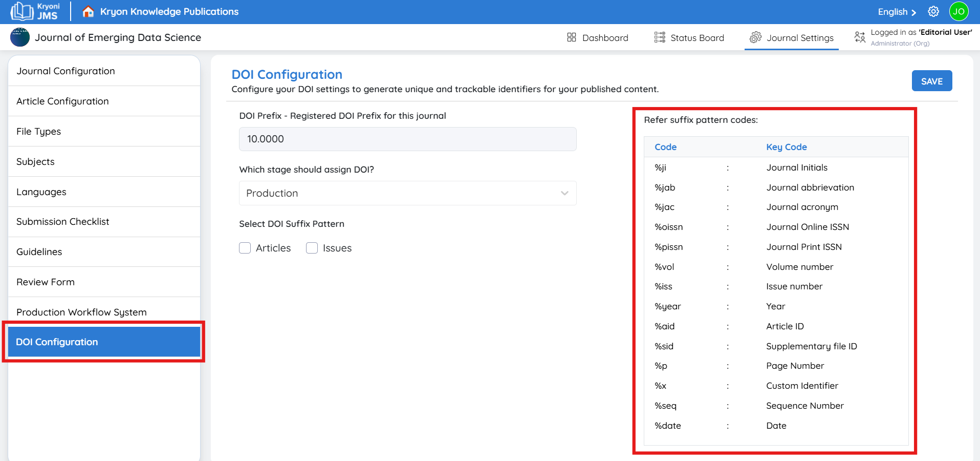The image size is (980, 461).
Task: Open Production Workflow System settings
Action: click(x=81, y=312)
